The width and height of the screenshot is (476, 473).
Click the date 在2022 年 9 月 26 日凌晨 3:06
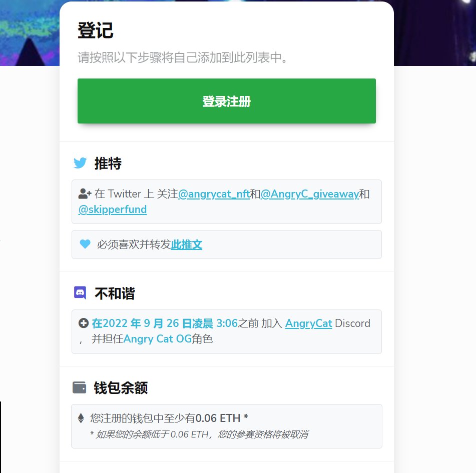[165, 323]
